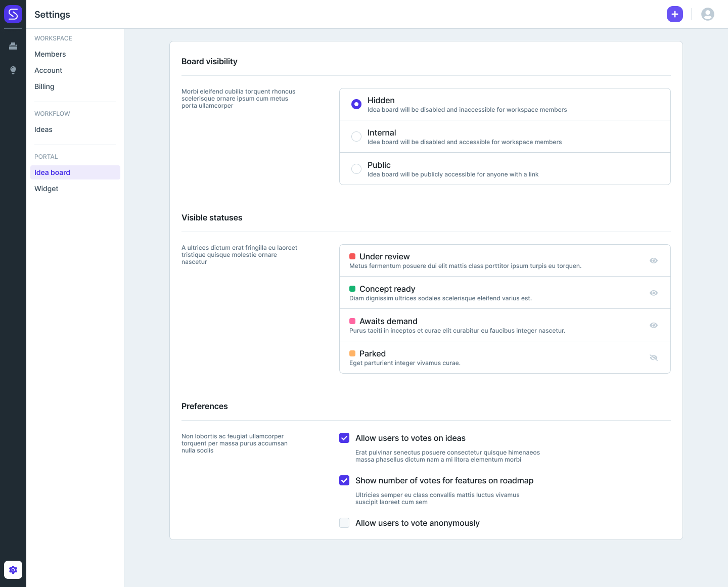Click the Under review status title
This screenshot has height=587, width=728.
[385, 256]
